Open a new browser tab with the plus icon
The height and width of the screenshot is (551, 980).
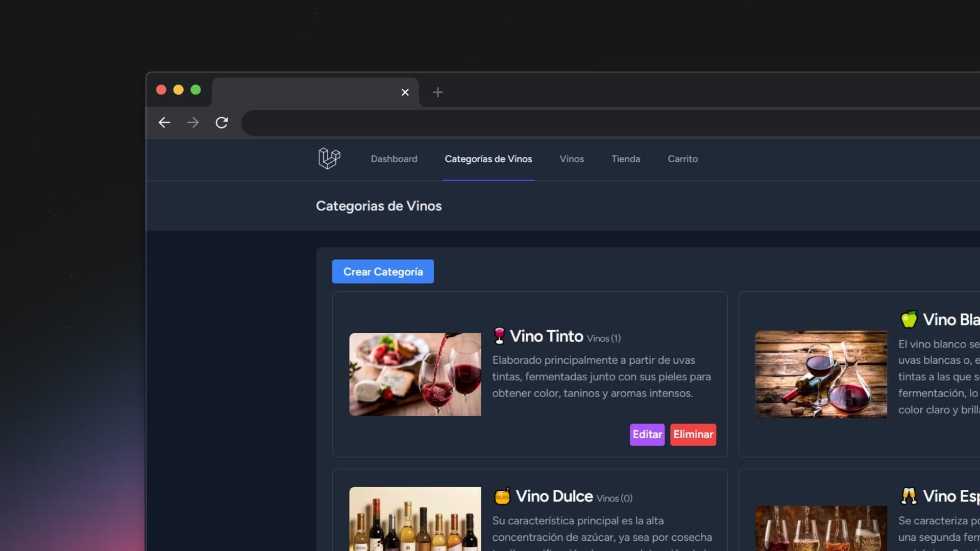[437, 92]
